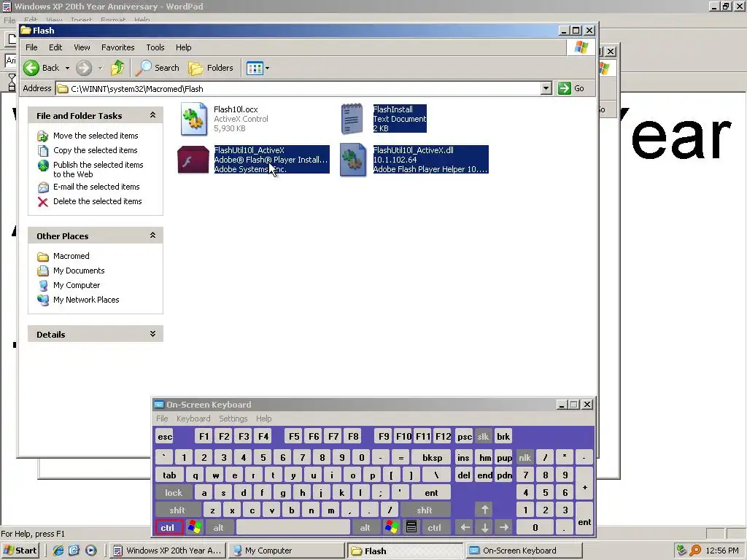Switch to My Computer taskbar button

point(286,551)
